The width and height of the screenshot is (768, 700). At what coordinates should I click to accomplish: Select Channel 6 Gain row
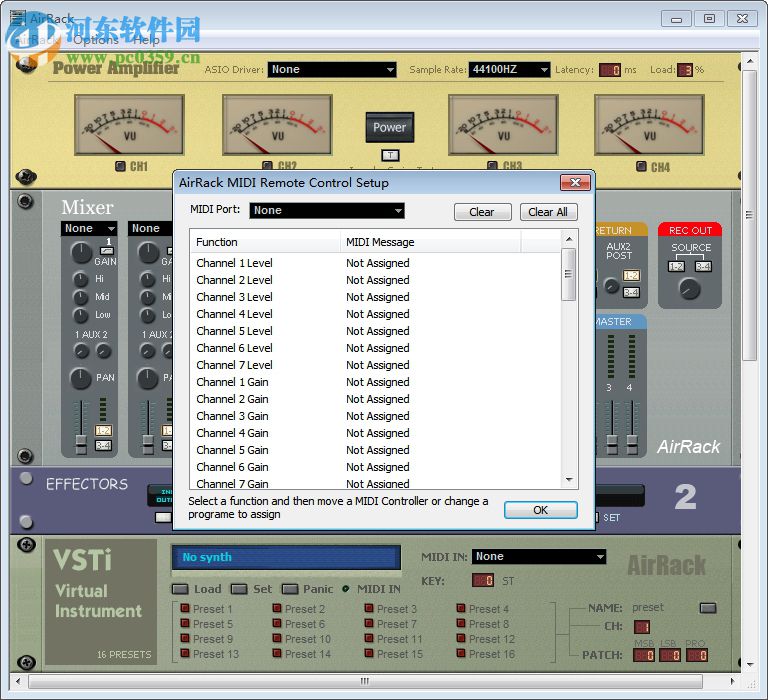375,467
